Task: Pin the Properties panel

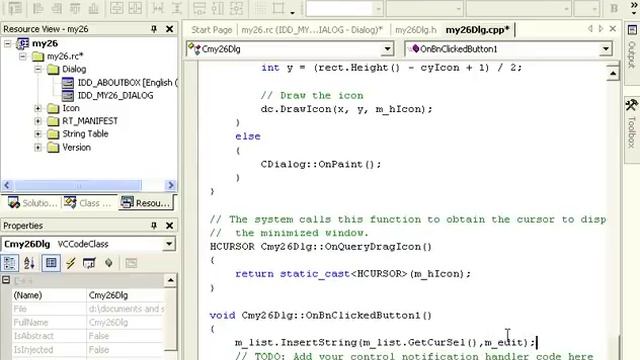Action: click(x=154, y=225)
